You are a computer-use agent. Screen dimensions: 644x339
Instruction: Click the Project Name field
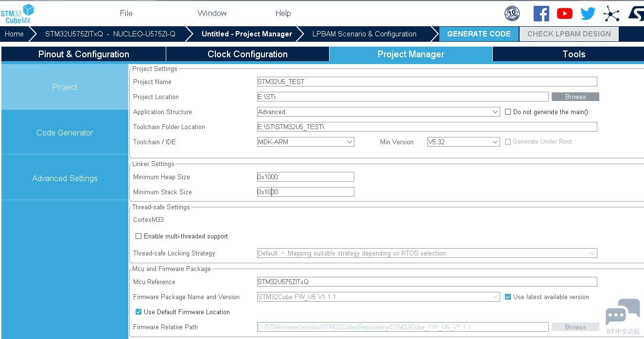427,82
